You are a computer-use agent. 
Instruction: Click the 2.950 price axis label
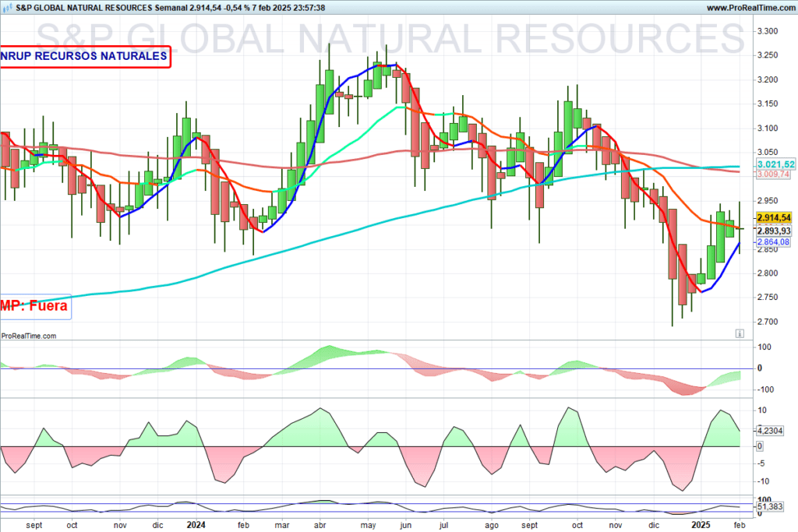[768, 200]
